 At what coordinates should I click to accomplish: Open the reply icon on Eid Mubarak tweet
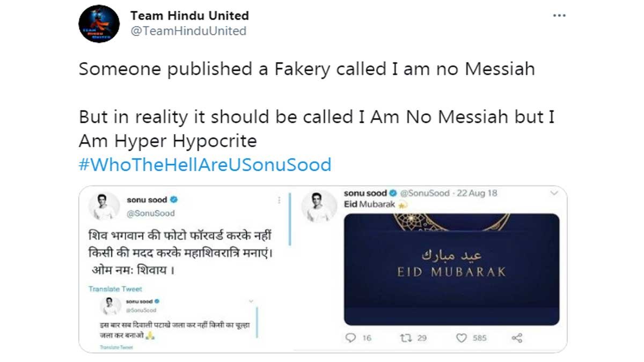[352, 338]
